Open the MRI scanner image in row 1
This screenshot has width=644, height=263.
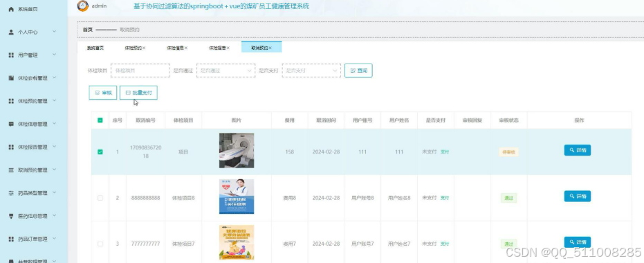(x=237, y=150)
